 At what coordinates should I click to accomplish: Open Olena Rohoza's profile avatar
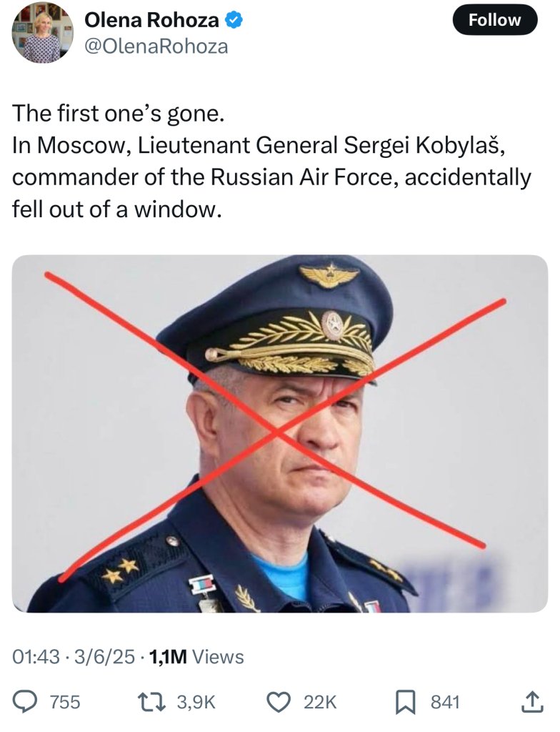pos(42,33)
